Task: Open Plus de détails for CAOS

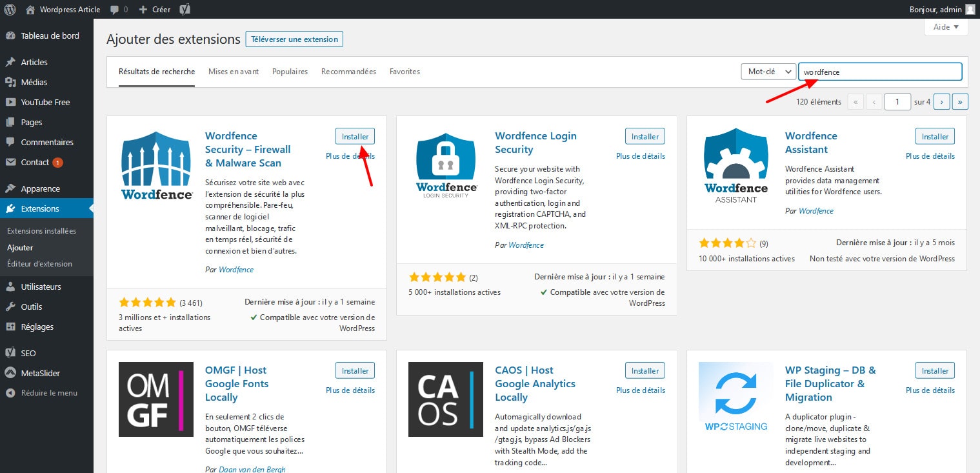Action: tap(641, 390)
